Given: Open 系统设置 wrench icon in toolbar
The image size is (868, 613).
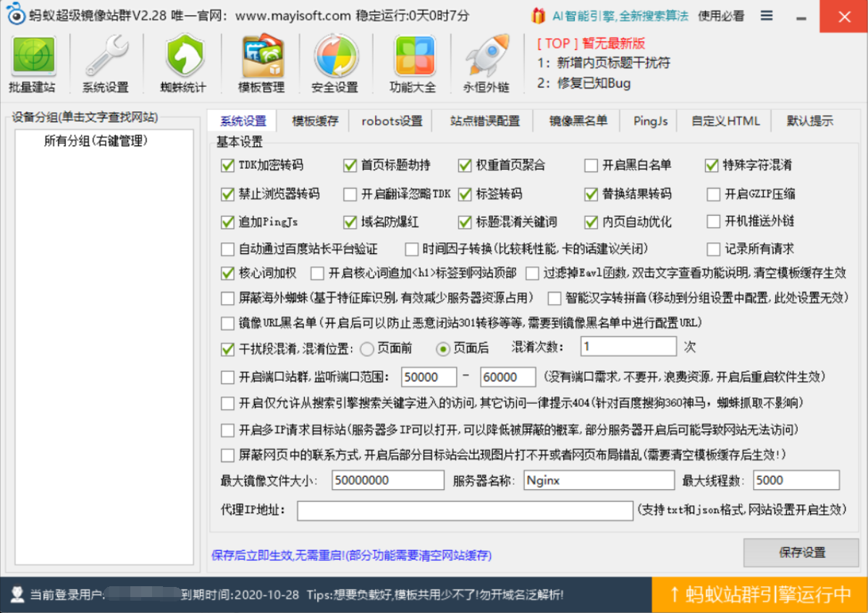Looking at the screenshot, I should 105,58.
